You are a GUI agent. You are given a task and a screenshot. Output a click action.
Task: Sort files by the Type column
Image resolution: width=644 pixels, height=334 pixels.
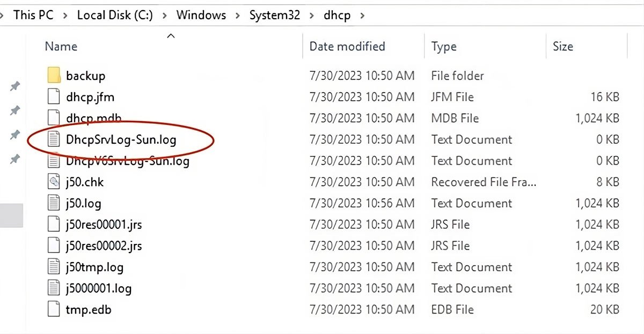[444, 47]
